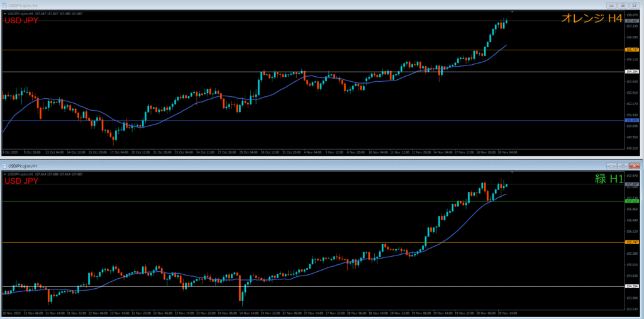Minimize the H1 chart window
Viewport: 644px width, 319px height.
(x=612, y=165)
